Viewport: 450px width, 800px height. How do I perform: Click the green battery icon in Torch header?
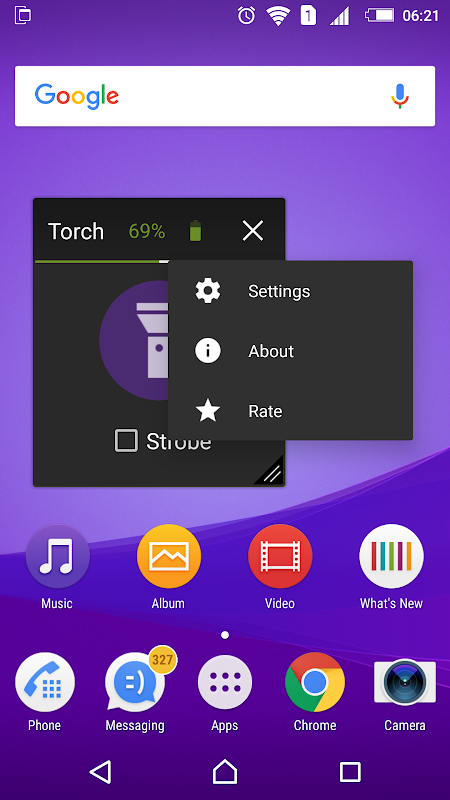pos(195,231)
